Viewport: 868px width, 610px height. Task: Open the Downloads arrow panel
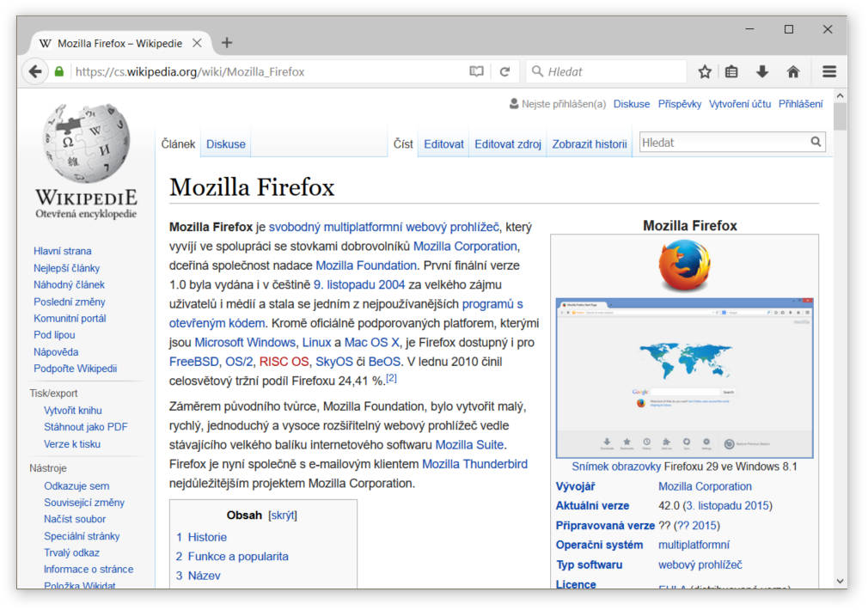click(x=762, y=71)
